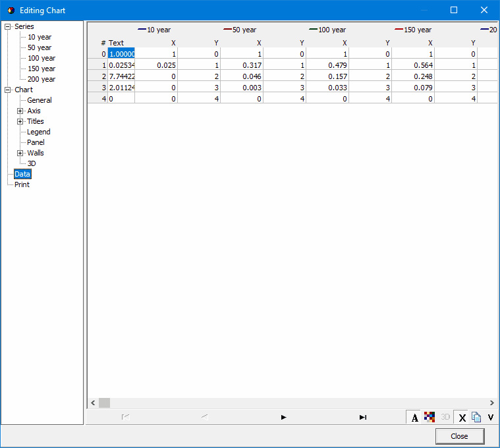
Task: Open the Legend settings page
Action: click(x=38, y=132)
